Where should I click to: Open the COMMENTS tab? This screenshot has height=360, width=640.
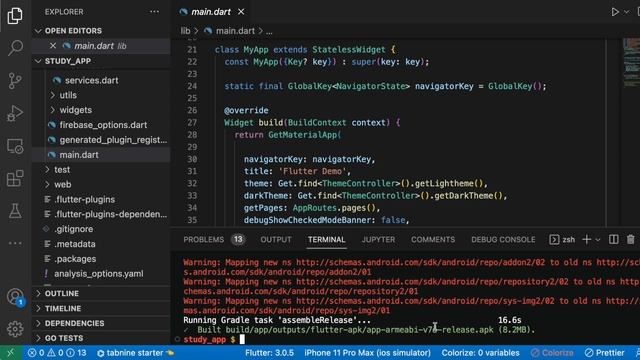pos(433,240)
